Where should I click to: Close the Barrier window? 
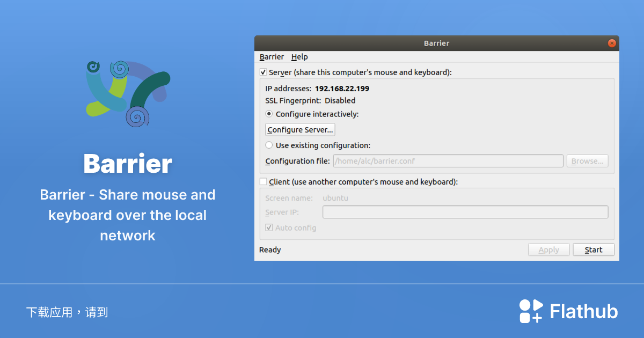coord(611,43)
